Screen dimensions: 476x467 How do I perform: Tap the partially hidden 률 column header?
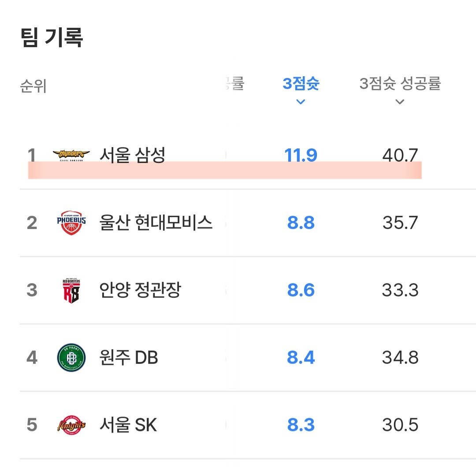(234, 83)
